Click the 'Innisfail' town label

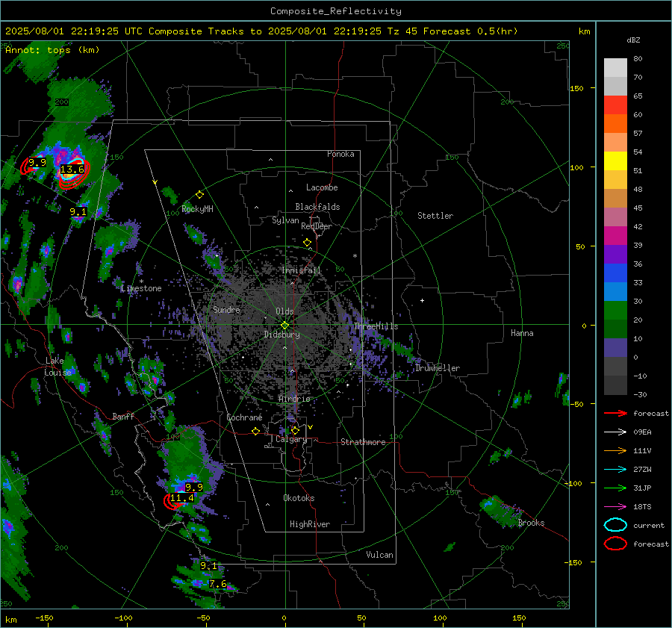[x=301, y=270]
